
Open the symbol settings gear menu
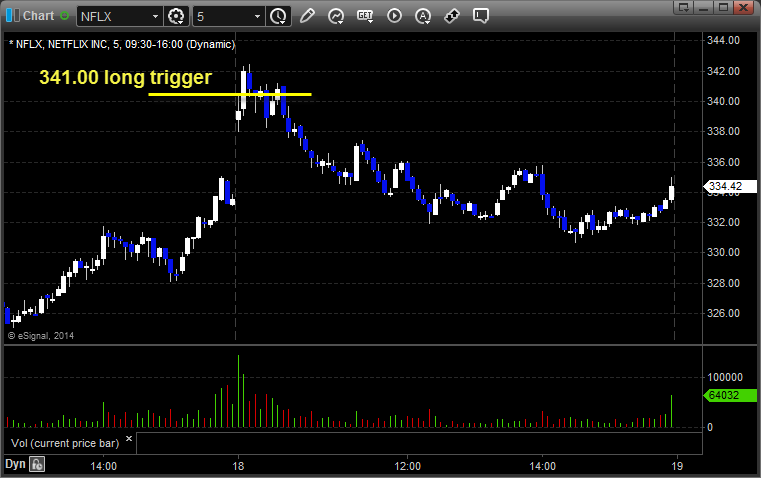[176, 16]
